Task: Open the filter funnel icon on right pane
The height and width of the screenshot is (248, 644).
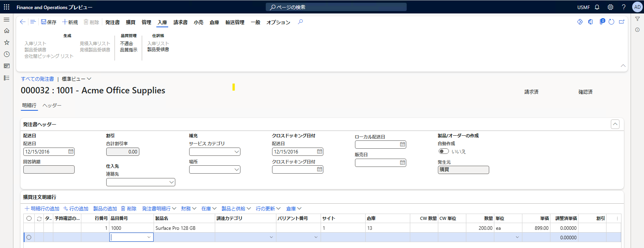Action: tap(637, 19)
